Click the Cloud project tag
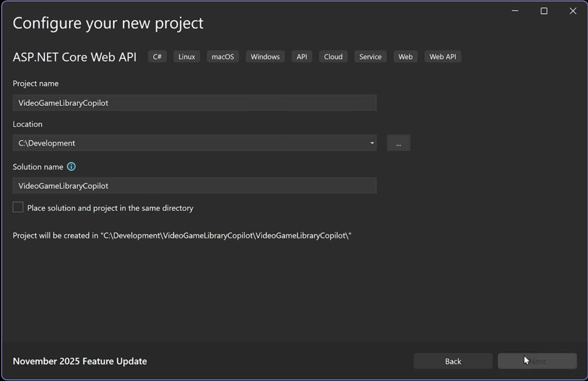Image resolution: width=588 pixels, height=381 pixels. [333, 56]
